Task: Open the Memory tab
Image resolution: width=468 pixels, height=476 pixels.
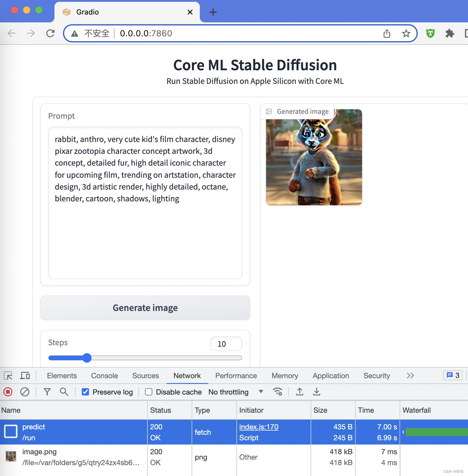Action: point(285,375)
